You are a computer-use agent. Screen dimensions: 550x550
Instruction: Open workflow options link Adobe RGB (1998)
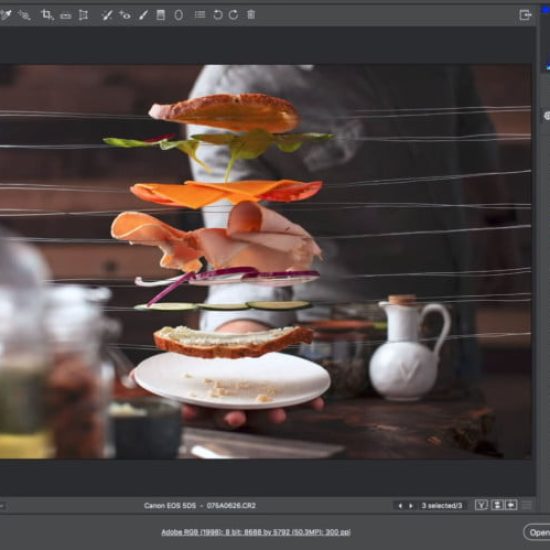pos(256,532)
